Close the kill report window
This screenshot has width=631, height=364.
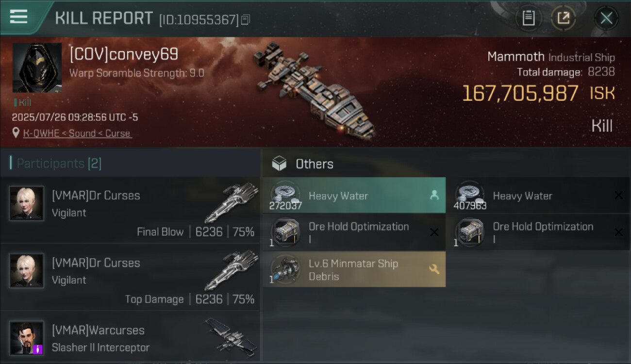606,18
